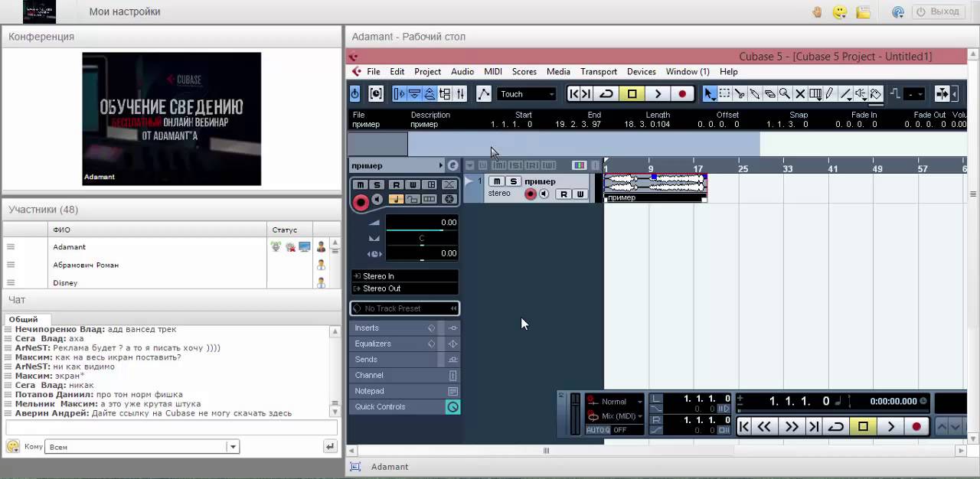Open No Track Preset selector
This screenshot has height=479, width=980.
405,308
